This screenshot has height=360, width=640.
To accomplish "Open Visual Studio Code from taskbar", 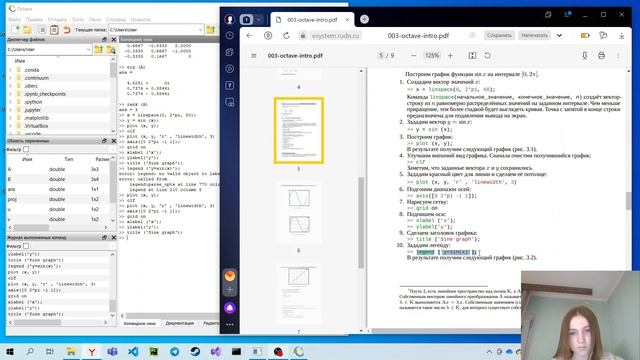I will [133, 351].
